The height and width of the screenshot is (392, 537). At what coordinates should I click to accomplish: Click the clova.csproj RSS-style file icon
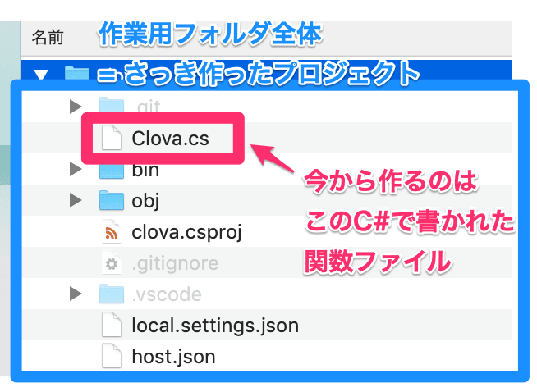(x=111, y=232)
